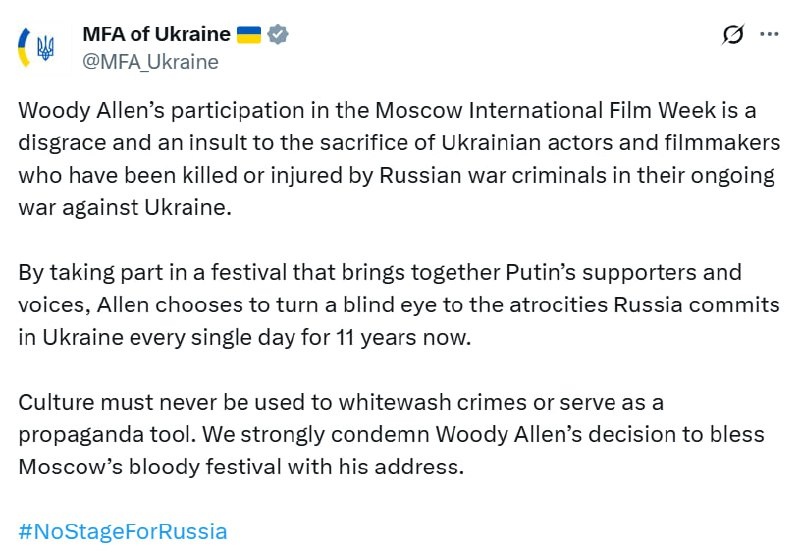The height and width of the screenshot is (552, 800).
Task: Open the #NoStageForRussia hashtag
Action: 123,530
